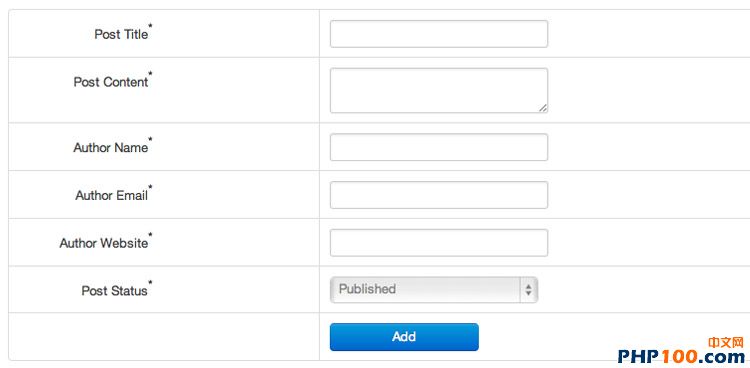
Task: Submit the form with the Add button
Action: [404, 337]
